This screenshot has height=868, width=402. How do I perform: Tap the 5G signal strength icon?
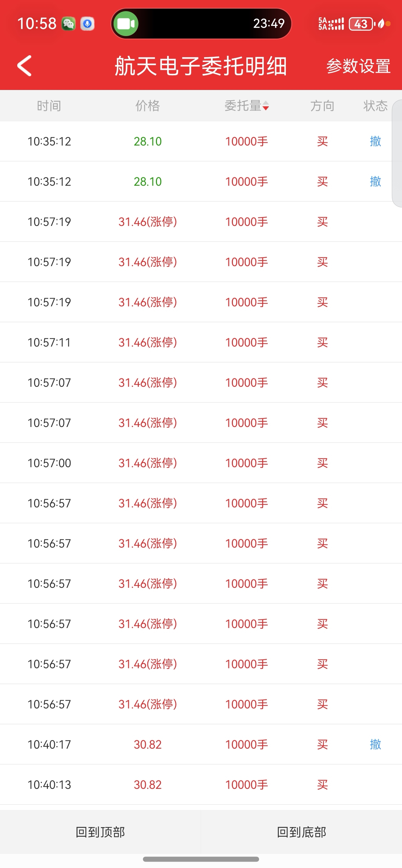click(x=331, y=24)
